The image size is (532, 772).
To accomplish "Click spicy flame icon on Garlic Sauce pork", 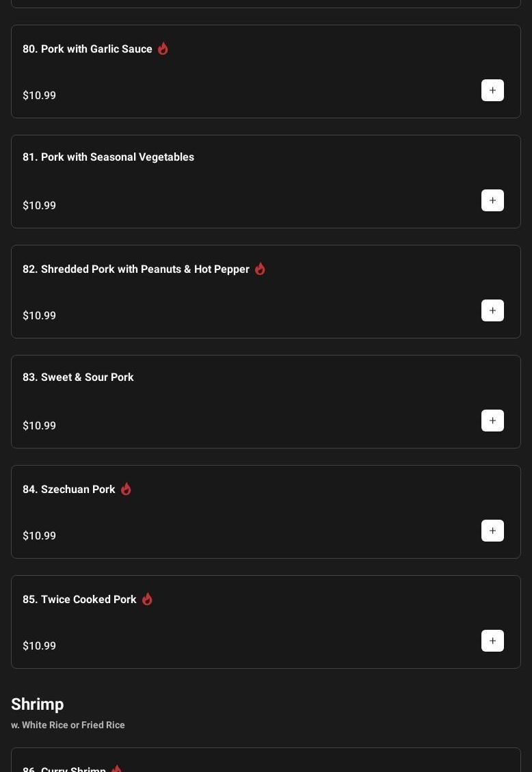I will [x=163, y=49].
